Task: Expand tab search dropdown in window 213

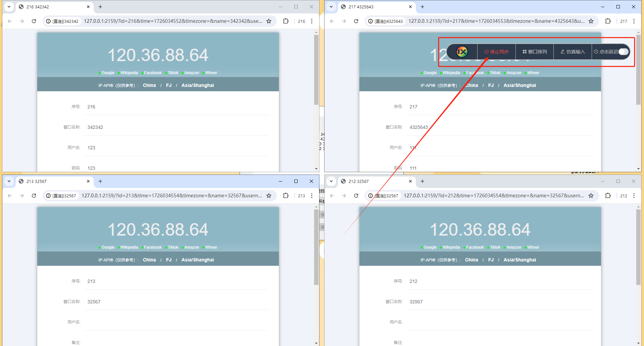Action: tap(9, 181)
